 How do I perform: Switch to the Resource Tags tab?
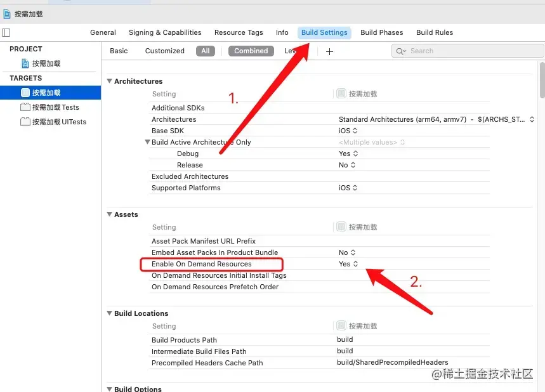coord(239,32)
